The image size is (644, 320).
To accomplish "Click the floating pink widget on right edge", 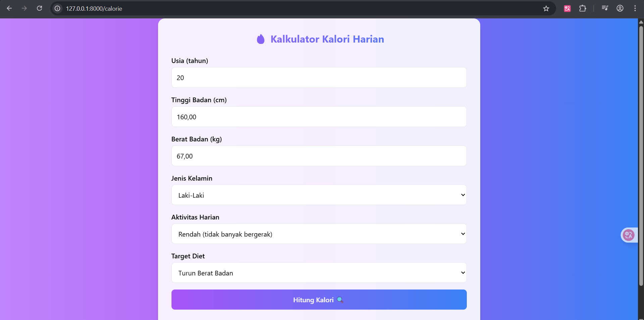I will tap(629, 235).
